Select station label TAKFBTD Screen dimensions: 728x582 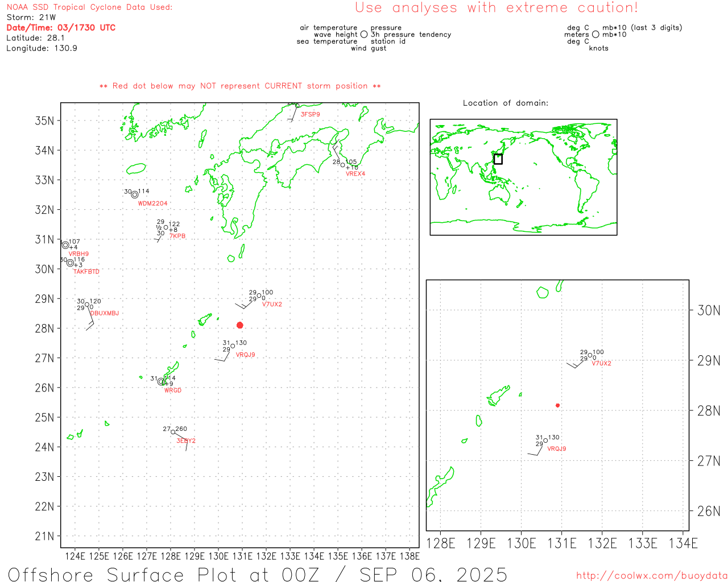pyautogui.click(x=86, y=272)
